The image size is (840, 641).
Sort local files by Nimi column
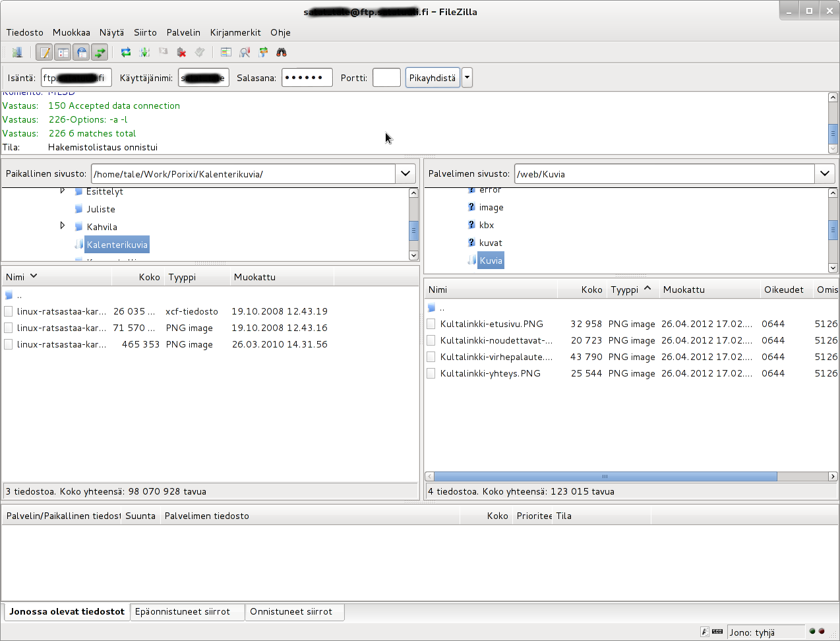(x=57, y=277)
